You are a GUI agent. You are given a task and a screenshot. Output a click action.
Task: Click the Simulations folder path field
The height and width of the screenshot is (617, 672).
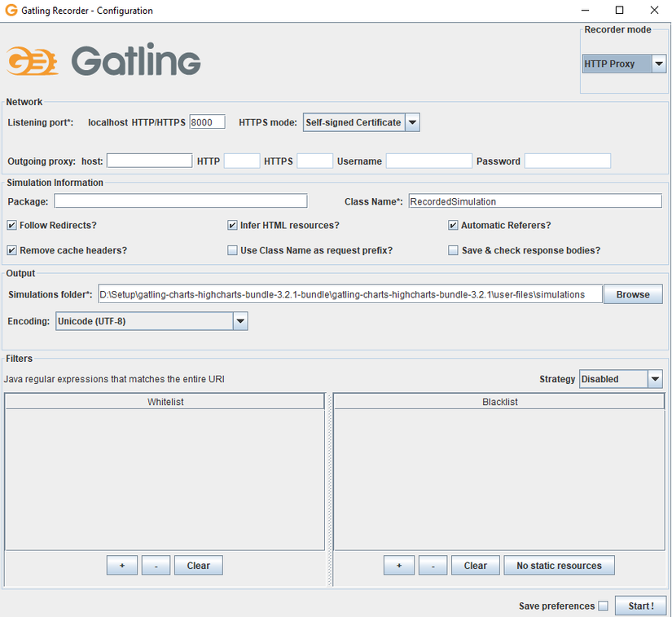(350, 294)
